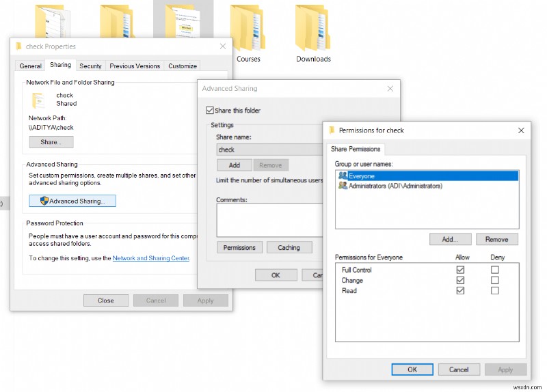Open Caching settings button

[x=289, y=247]
